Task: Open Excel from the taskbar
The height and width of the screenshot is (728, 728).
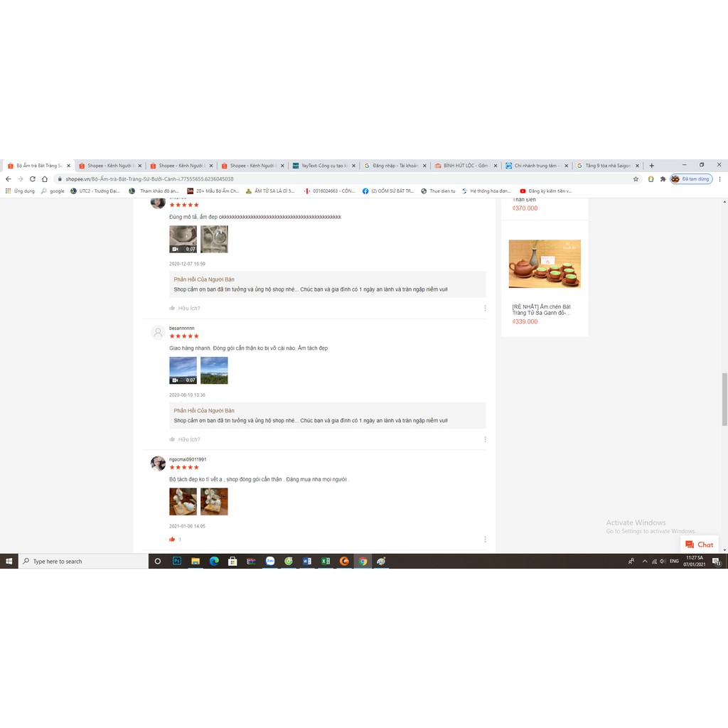Action: [326, 561]
